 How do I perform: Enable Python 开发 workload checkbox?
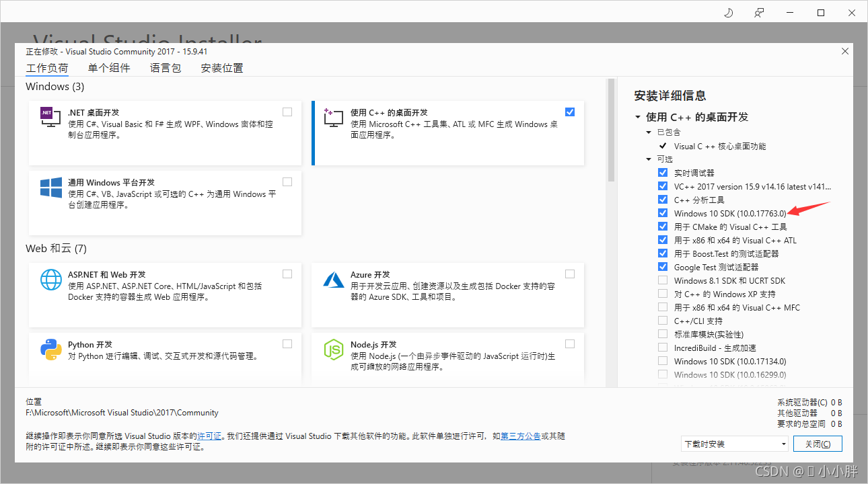pyautogui.click(x=287, y=344)
